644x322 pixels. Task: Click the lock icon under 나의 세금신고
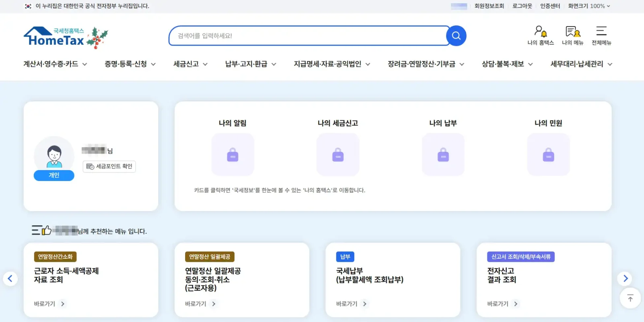[338, 155]
